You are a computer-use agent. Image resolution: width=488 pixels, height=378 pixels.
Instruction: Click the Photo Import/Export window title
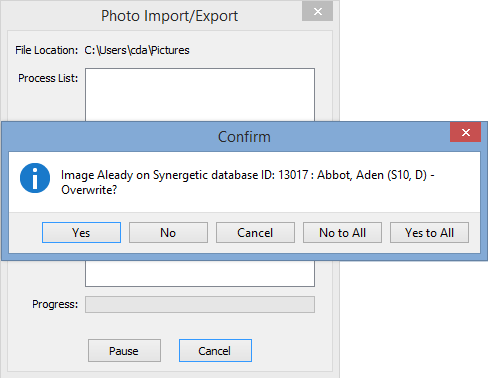169,16
